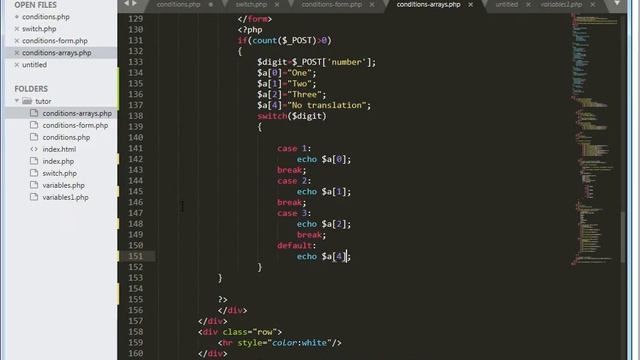Image resolution: width=640 pixels, height=360 pixels.
Task: Open switch.php in tutor folder
Action: (60, 173)
